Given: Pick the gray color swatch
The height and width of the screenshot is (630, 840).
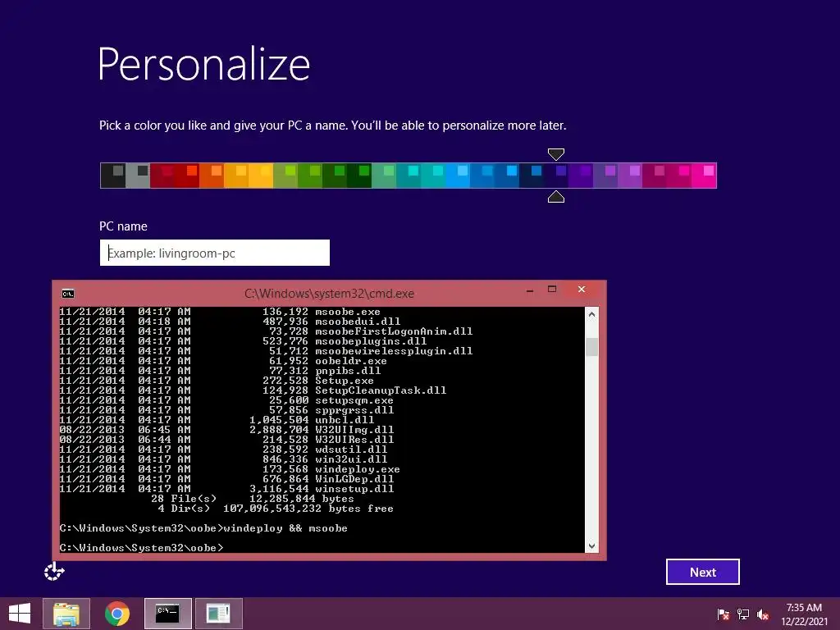Looking at the screenshot, I should [x=138, y=176].
